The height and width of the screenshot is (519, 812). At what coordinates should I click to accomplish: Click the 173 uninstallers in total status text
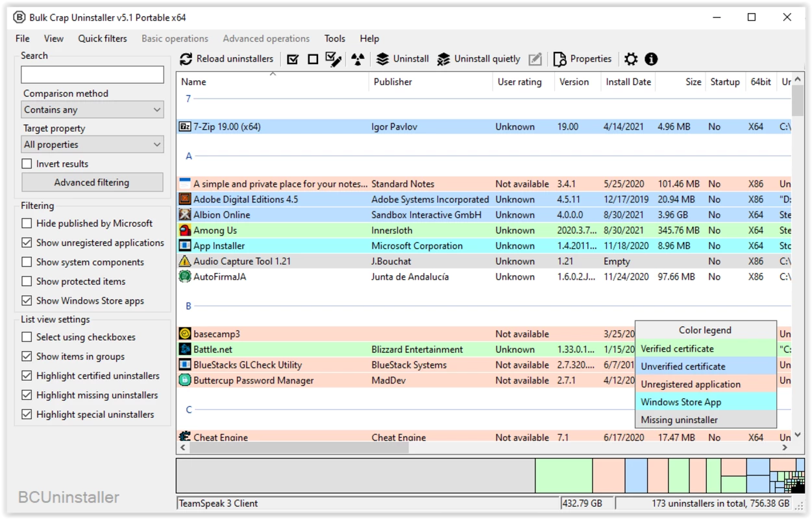720,503
